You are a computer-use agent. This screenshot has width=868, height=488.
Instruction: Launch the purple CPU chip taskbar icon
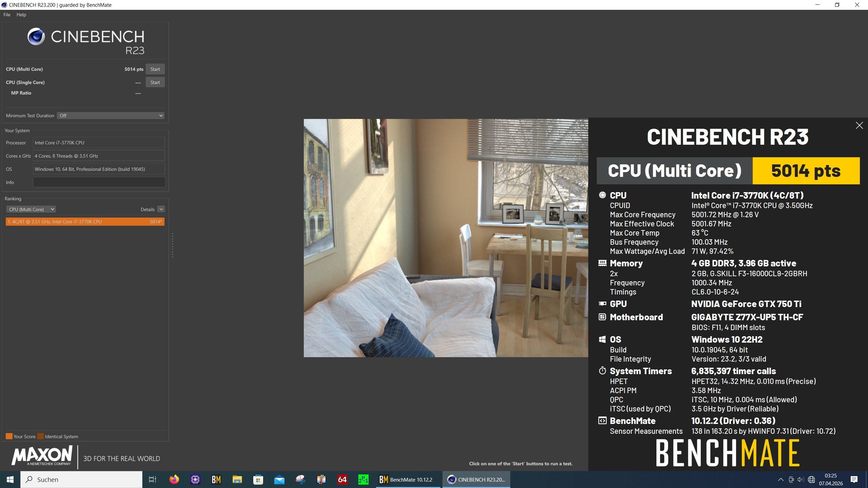[195, 479]
